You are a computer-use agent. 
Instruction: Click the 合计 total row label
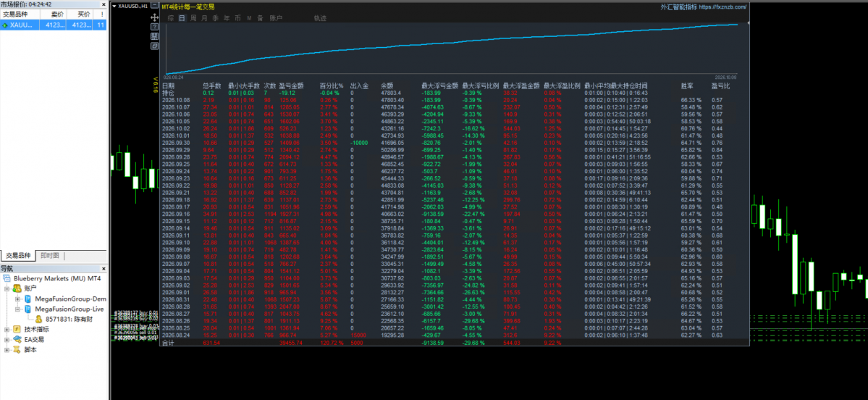click(x=168, y=343)
